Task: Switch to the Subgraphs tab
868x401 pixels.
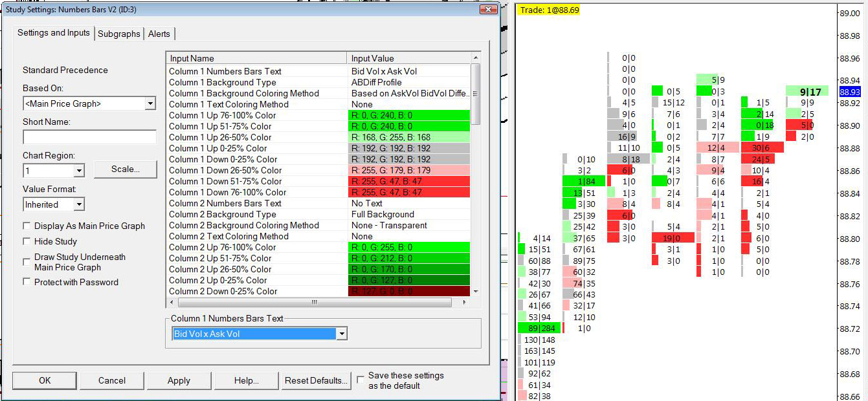Action: point(119,34)
